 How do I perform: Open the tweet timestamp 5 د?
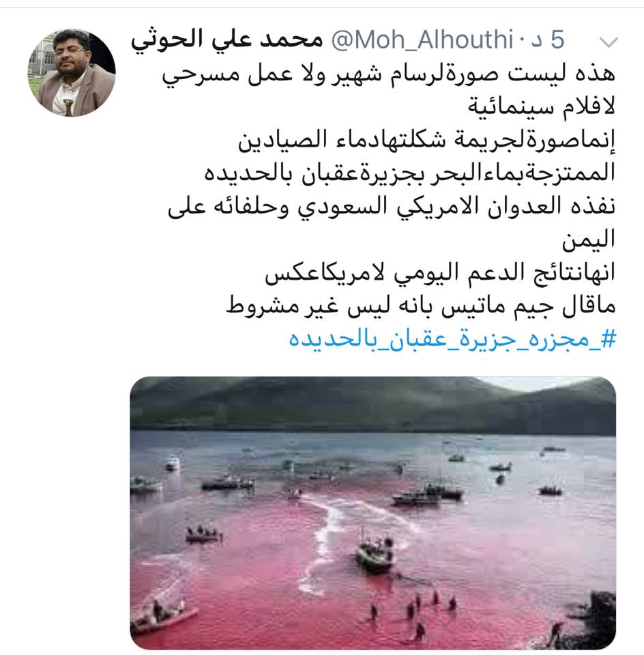pyautogui.click(x=548, y=40)
